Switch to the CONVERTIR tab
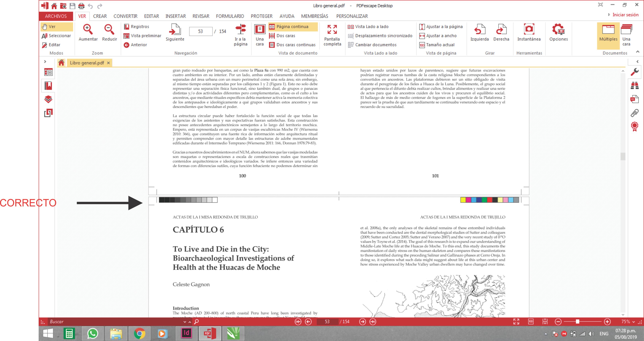Viewport: 644px width, 341px height. [125, 16]
